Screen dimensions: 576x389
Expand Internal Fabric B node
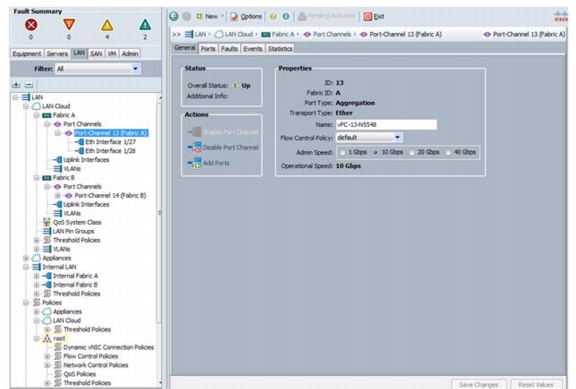pos(36,285)
